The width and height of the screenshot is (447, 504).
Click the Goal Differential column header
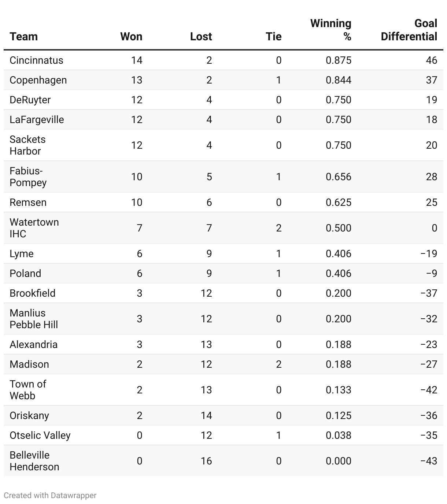[409, 30]
